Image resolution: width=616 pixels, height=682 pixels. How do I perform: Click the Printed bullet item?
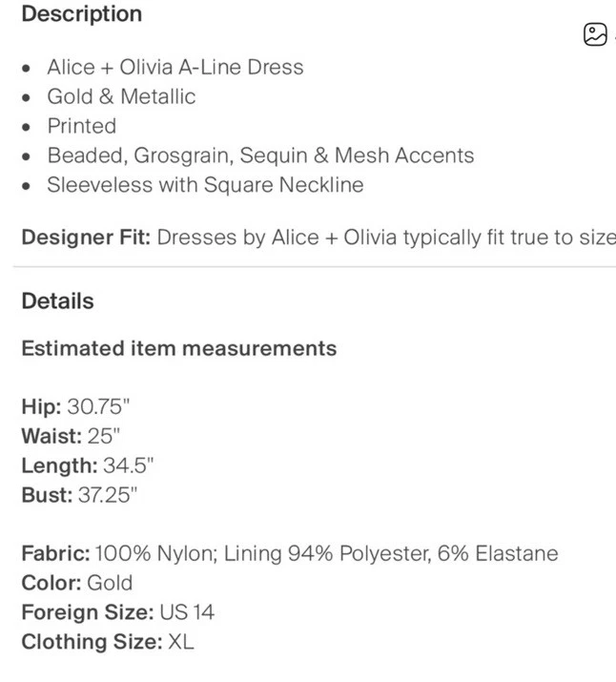coord(82,126)
